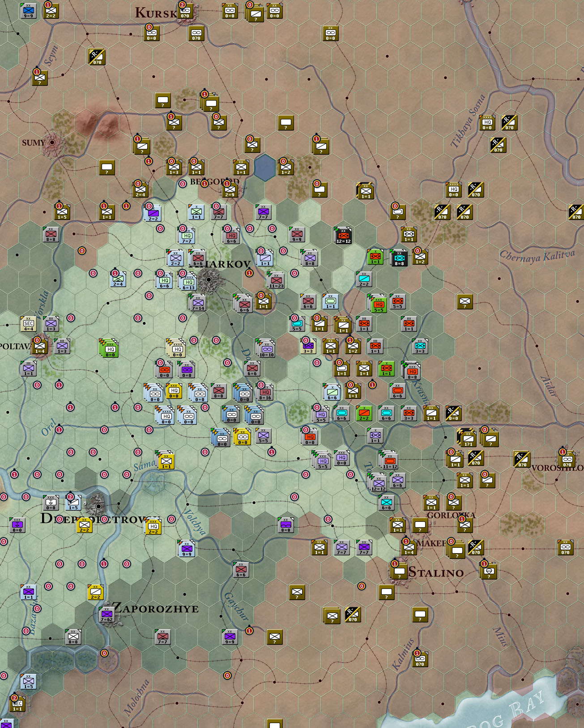The height and width of the screenshot is (728, 584).
Task: Click the yellow HQ 0=0 corps counter
Action: (x=174, y=390)
